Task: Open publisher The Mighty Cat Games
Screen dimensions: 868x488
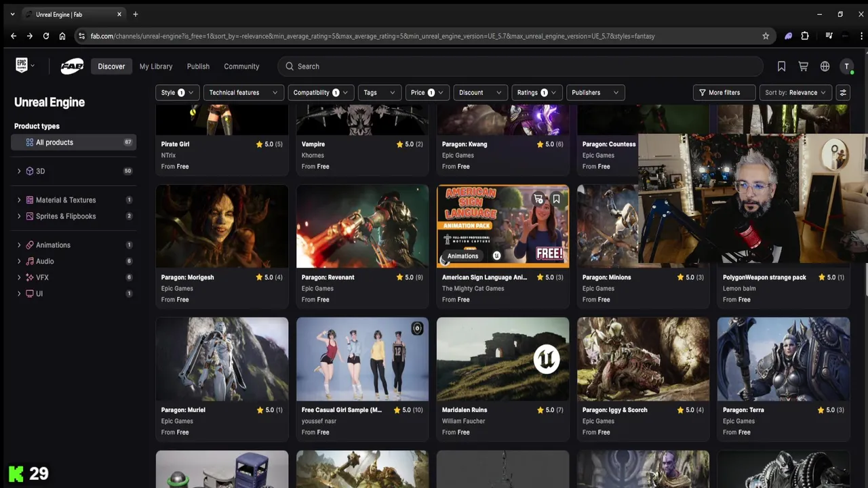Action: click(473, 288)
